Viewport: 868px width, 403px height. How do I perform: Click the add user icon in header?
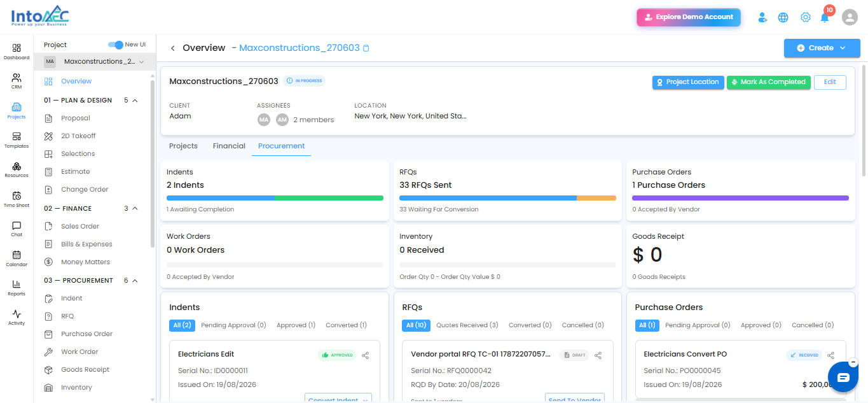762,18
